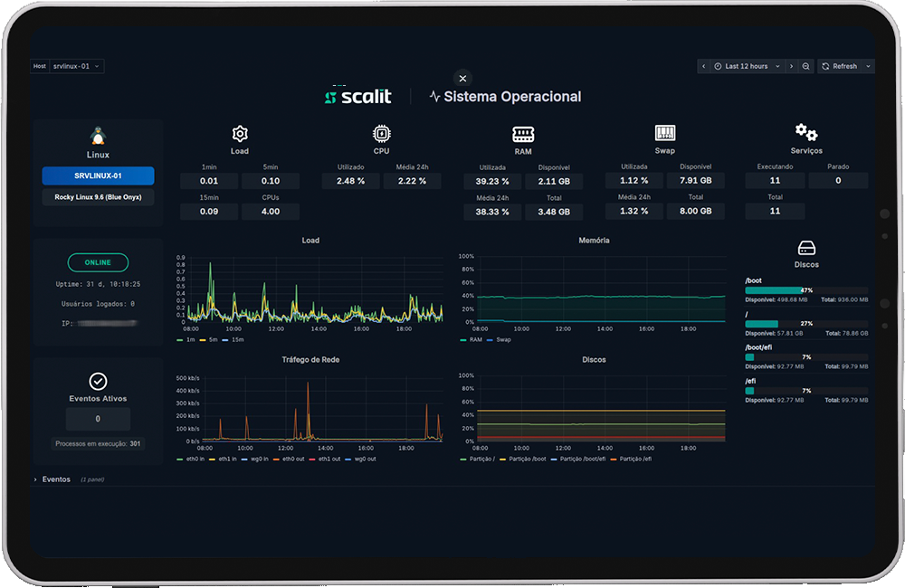Click the Swap panel icon
This screenshot has width=905, height=588.
pyautogui.click(x=664, y=133)
